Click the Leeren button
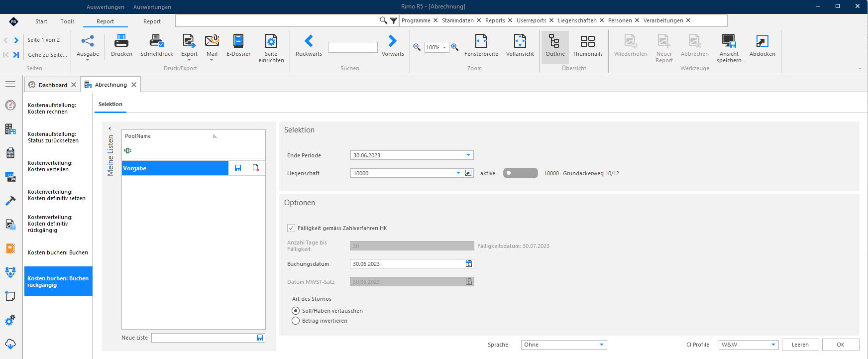 [800, 345]
